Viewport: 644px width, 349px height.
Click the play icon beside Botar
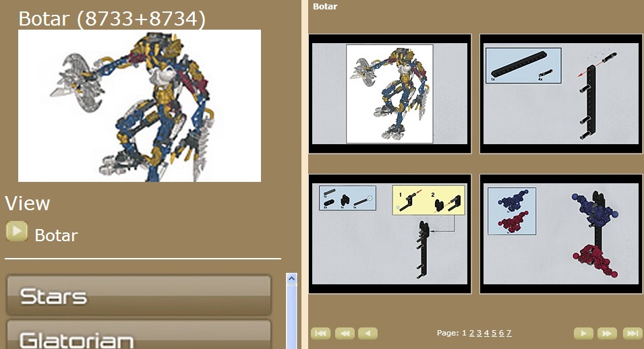tap(17, 231)
